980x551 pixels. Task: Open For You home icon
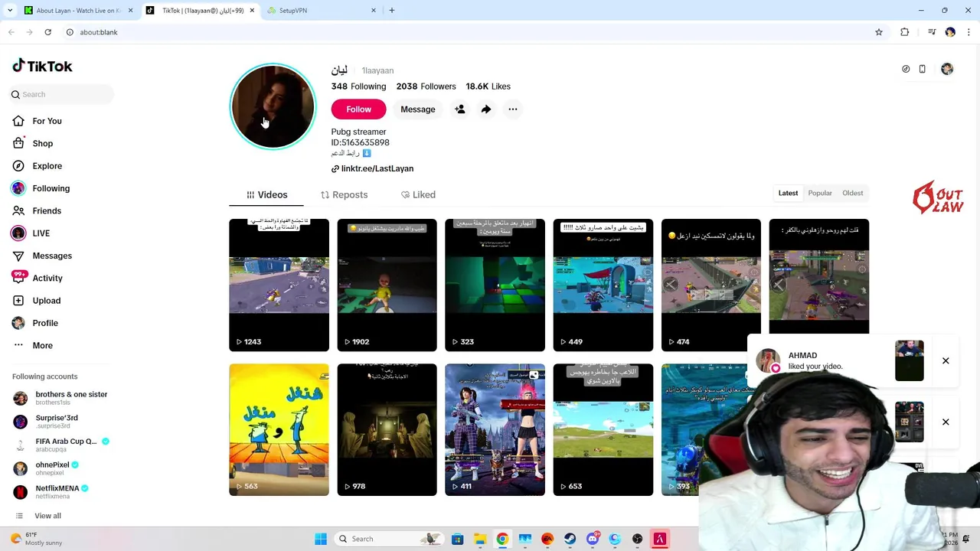point(18,121)
